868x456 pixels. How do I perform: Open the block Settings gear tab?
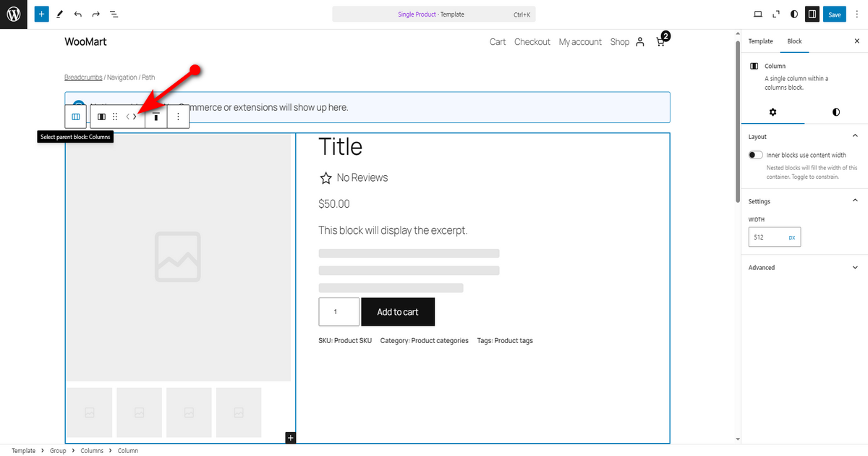click(x=773, y=112)
